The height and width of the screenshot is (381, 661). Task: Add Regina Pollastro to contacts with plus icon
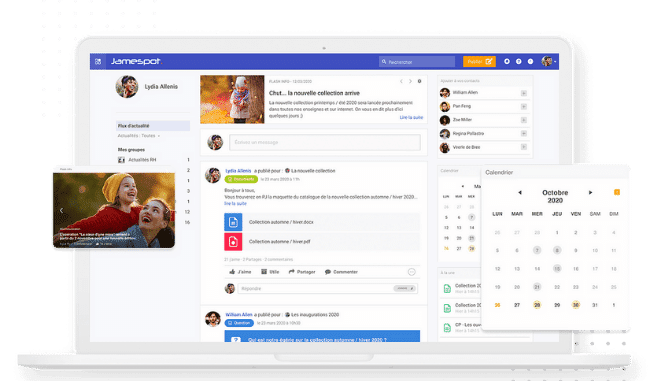click(x=524, y=134)
